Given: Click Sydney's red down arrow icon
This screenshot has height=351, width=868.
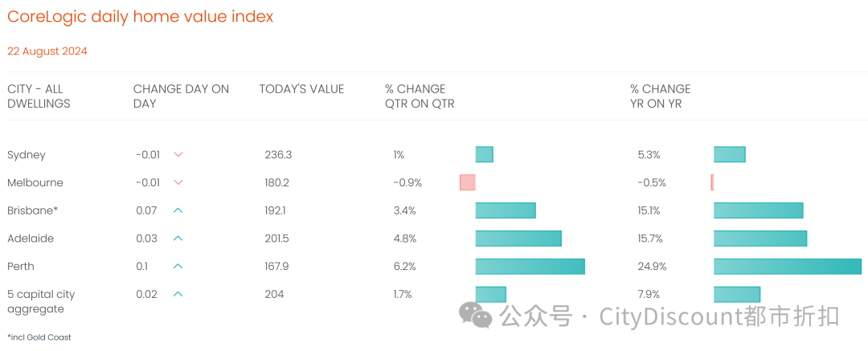Looking at the screenshot, I should (x=178, y=154).
